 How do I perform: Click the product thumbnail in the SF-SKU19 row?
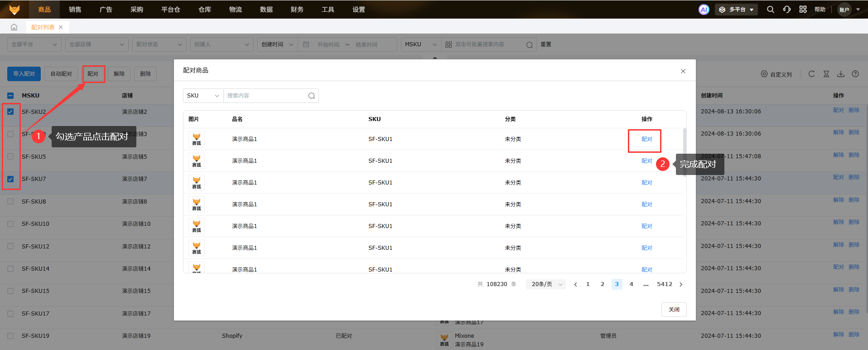click(x=444, y=340)
